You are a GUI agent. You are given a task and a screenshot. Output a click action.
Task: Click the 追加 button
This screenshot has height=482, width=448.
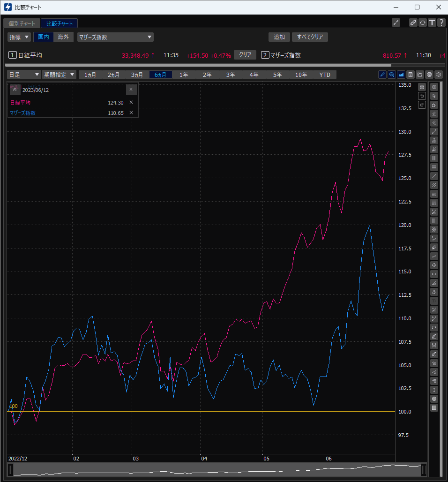click(279, 37)
